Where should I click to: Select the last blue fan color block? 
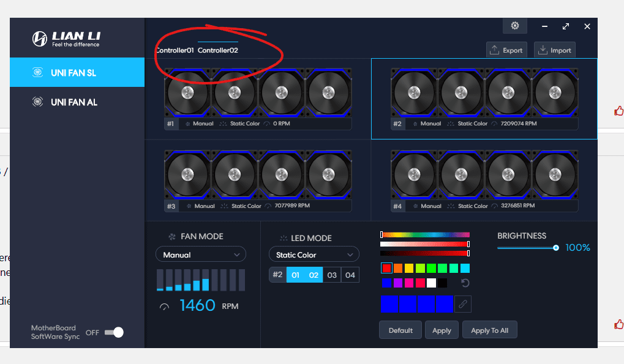coord(445,304)
